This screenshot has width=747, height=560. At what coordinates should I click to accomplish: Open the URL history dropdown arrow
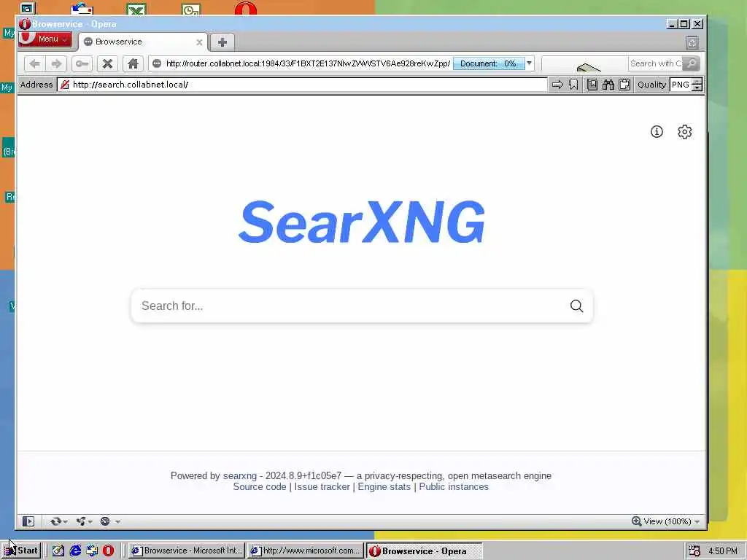(x=529, y=63)
